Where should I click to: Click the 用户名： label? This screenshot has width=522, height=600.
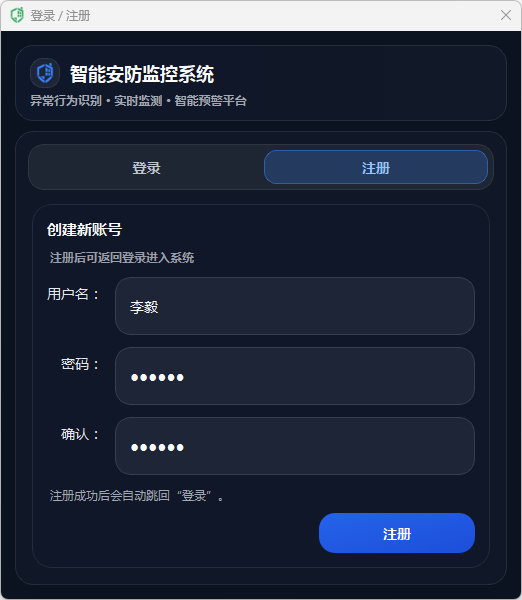point(73,294)
